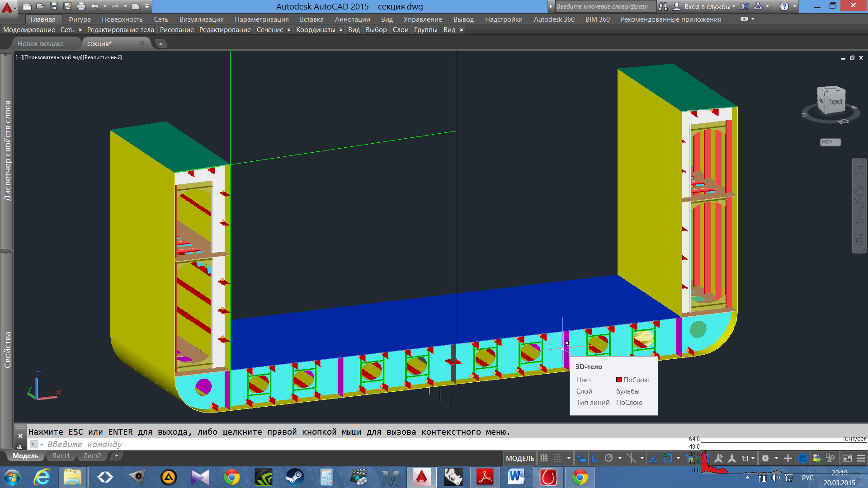
Task: Click the Plot (print) icon
Action: click(81, 6)
